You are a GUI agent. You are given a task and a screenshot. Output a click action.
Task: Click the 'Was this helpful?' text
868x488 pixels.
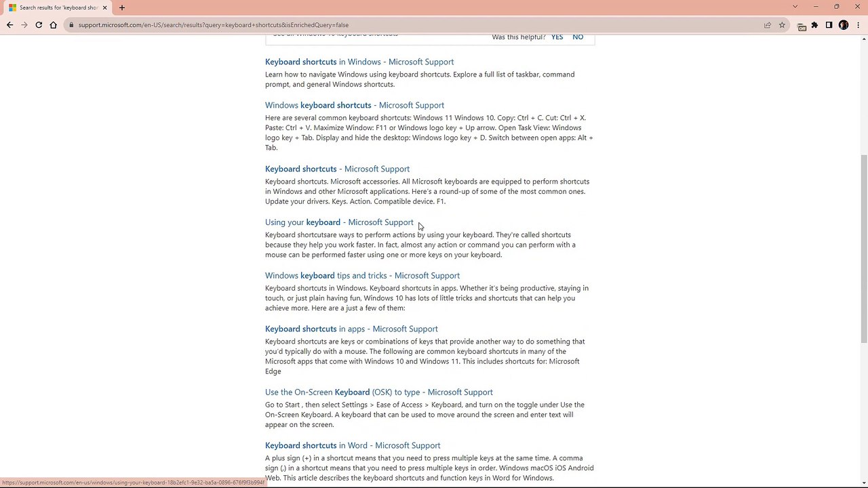(519, 37)
